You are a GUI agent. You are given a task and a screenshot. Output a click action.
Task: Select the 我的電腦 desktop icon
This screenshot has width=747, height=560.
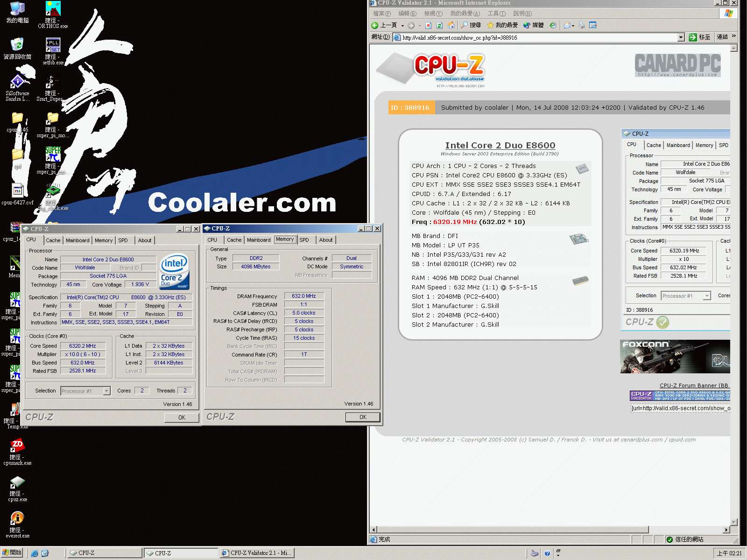(17, 13)
